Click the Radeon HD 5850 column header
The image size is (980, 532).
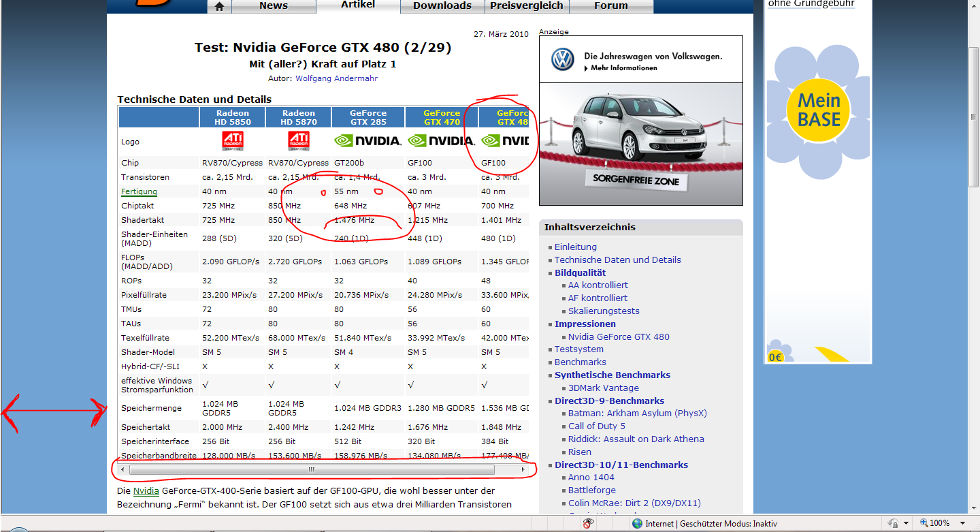(233, 117)
